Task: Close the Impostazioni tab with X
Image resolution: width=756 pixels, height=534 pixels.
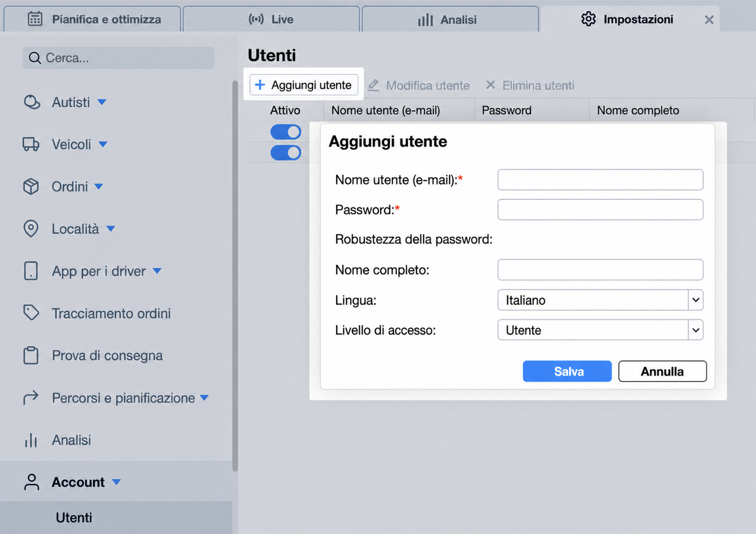Action: (709, 20)
